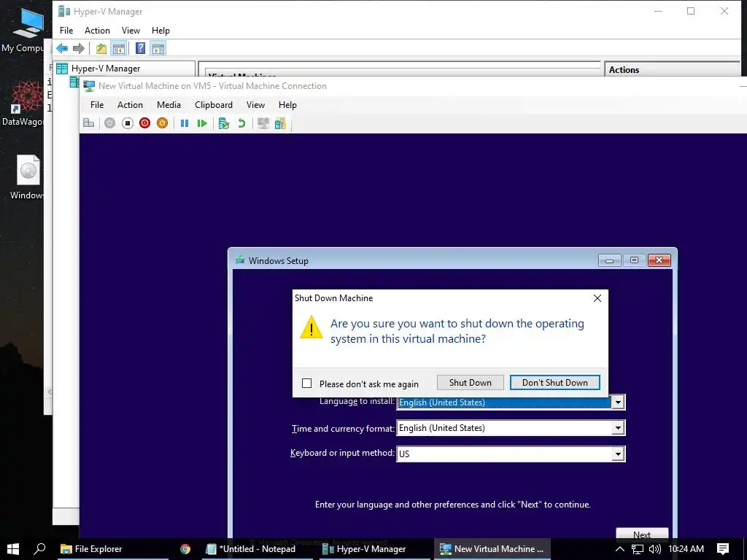Screen dimensions: 747x560
Task: Check 'Please don't ask me again'
Action: point(307,384)
